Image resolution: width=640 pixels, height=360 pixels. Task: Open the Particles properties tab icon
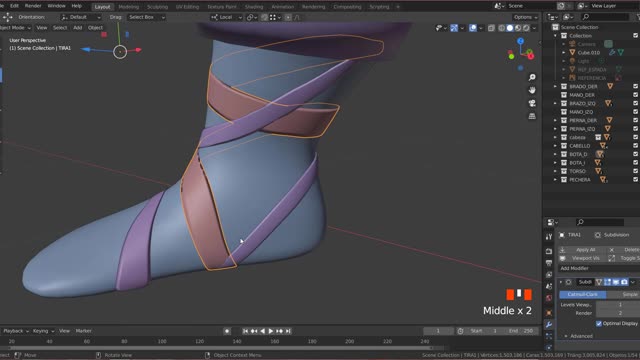pos(549,336)
